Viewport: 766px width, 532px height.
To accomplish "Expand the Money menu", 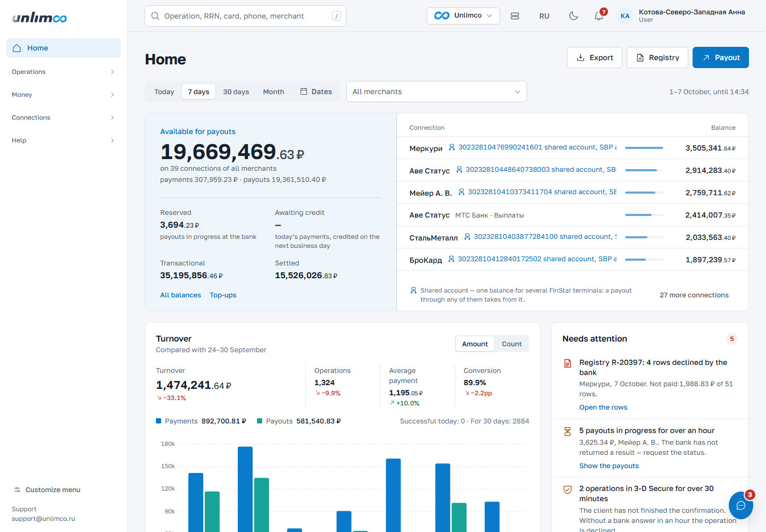I will (63, 95).
